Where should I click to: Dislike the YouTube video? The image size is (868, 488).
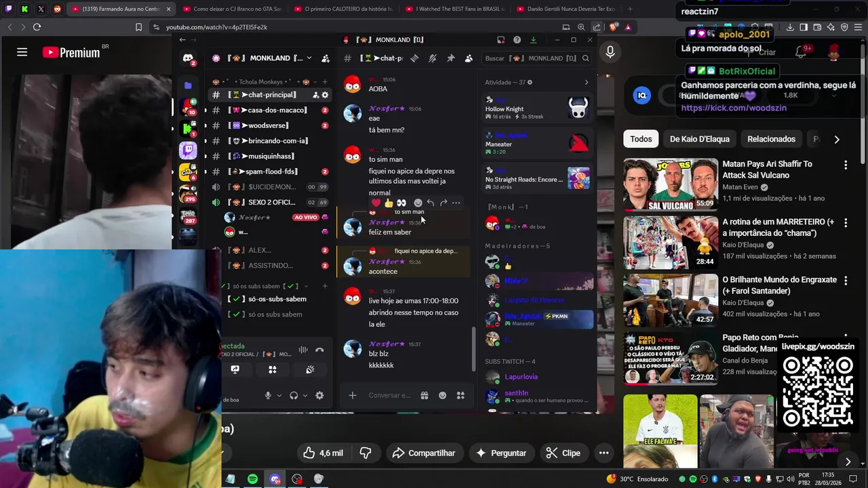coord(366,453)
